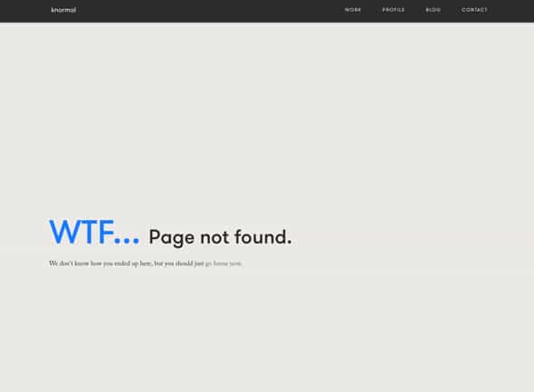The image size is (534, 392).
Task: Click the 'Page not found.' headline text
Action: click(220, 237)
